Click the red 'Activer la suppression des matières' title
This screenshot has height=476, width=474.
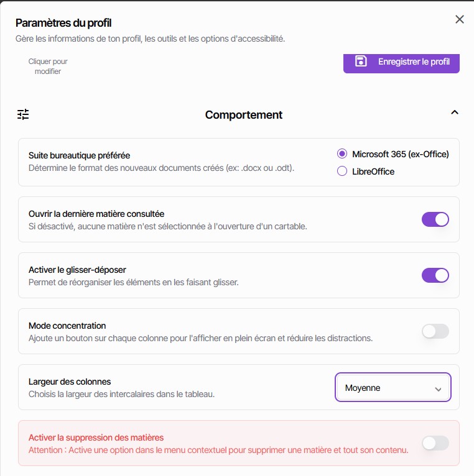pyautogui.click(x=96, y=437)
